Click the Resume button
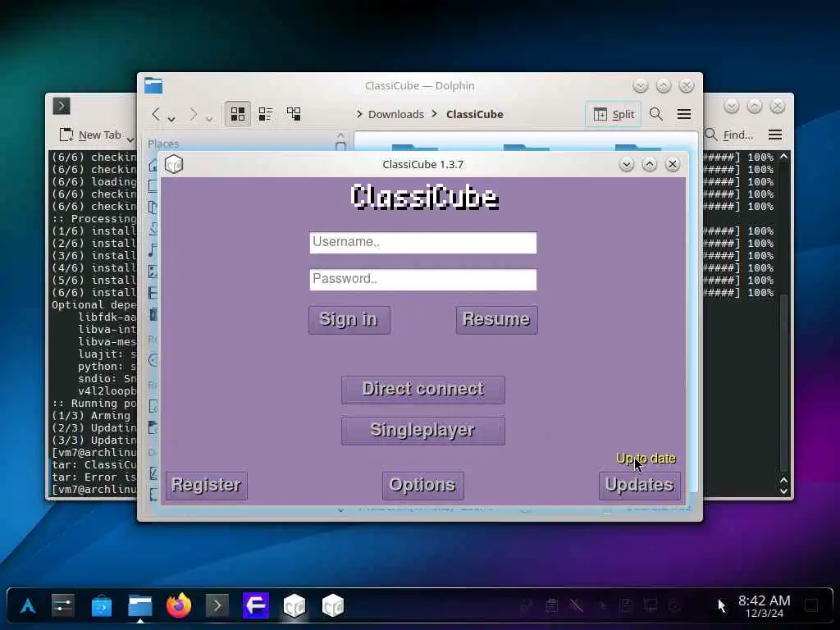 (x=496, y=320)
